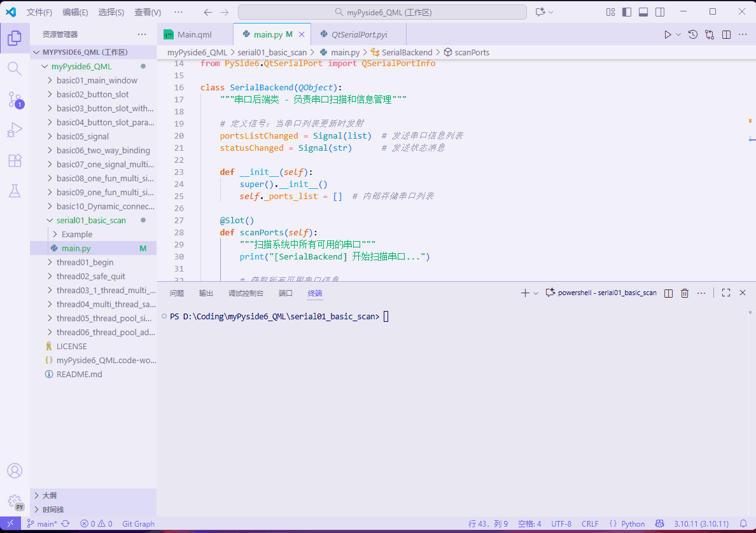Open terminal launch profile dropdown
Screen dimensions: 756x533
536,293
